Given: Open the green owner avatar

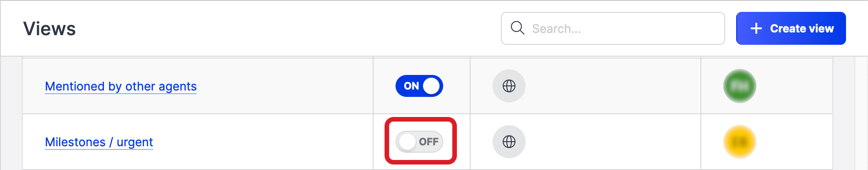Looking at the screenshot, I should (x=739, y=86).
